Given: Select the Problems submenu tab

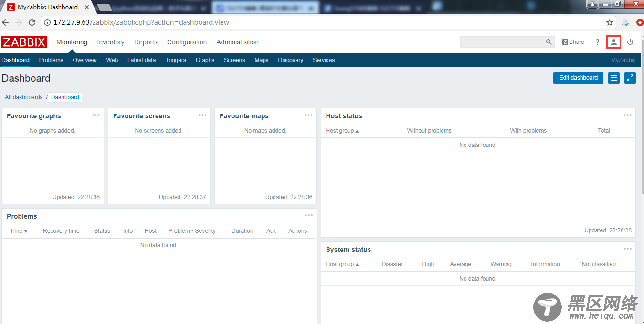Looking at the screenshot, I should tap(51, 60).
